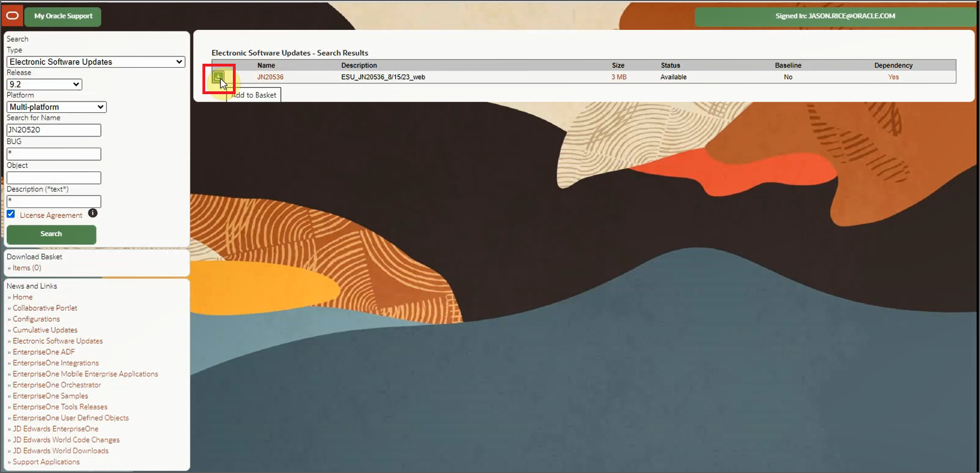Viewport: 980px width, 473px height.
Task: Click the Dependency column header
Action: (x=893, y=65)
